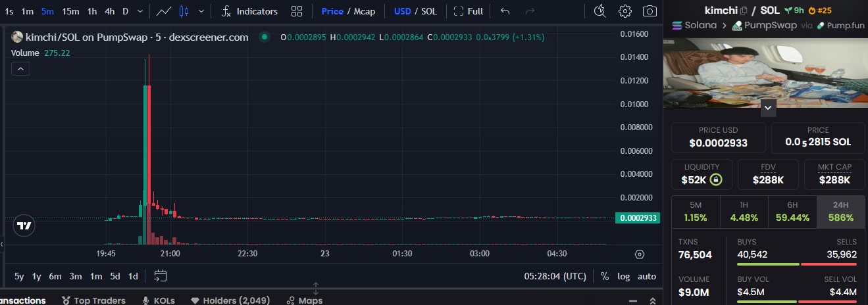Set chart range to 3m
Viewport: 868px width, 305px height.
76,276
